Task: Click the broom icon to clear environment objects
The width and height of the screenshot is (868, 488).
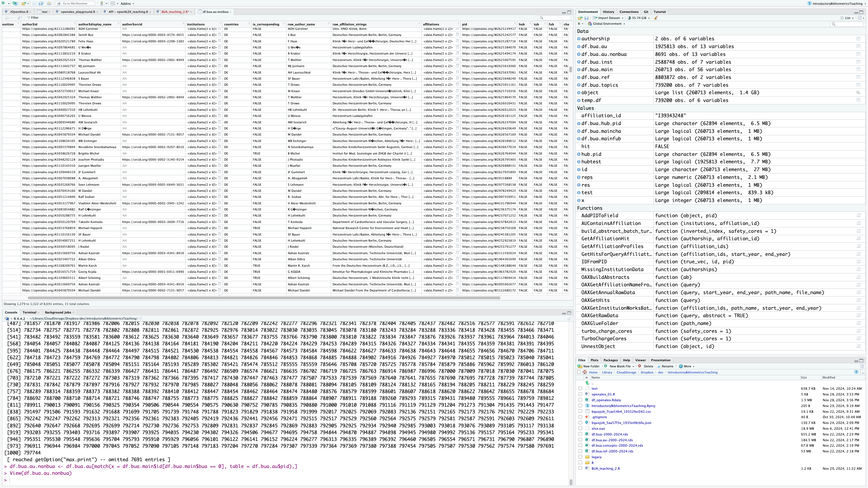Action: pos(656,18)
